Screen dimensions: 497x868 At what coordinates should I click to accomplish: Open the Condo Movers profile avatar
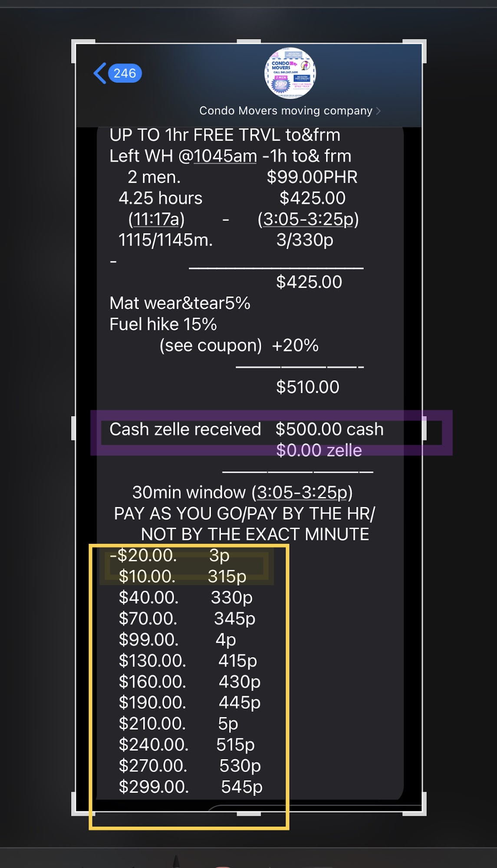point(290,73)
